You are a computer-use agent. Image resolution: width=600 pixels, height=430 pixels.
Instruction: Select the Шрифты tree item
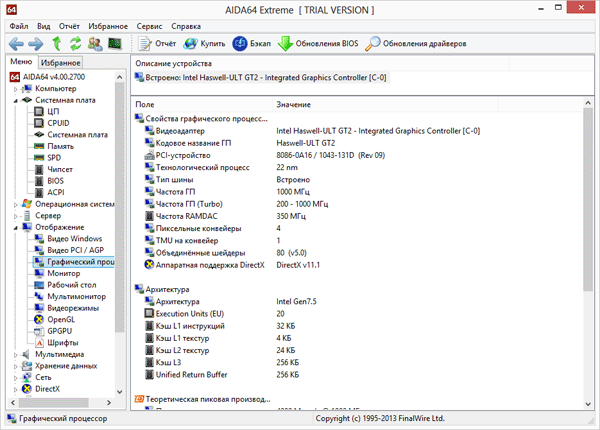pos(57,343)
